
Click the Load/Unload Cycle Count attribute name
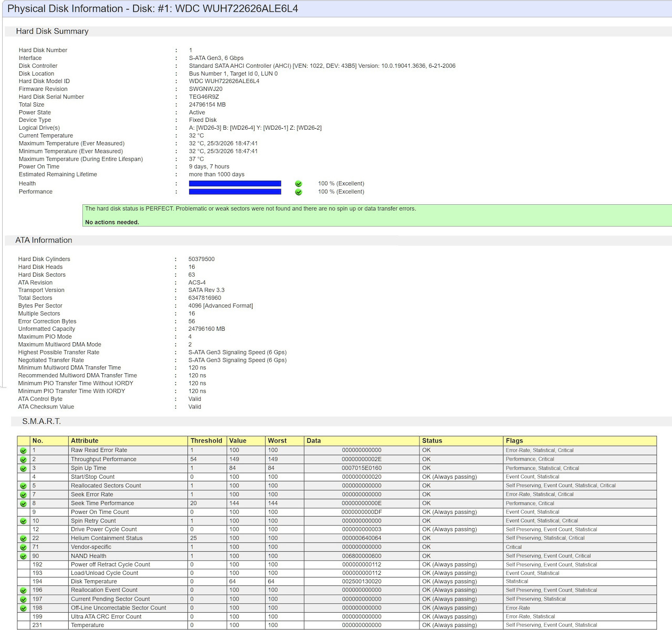(x=104, y=573)
